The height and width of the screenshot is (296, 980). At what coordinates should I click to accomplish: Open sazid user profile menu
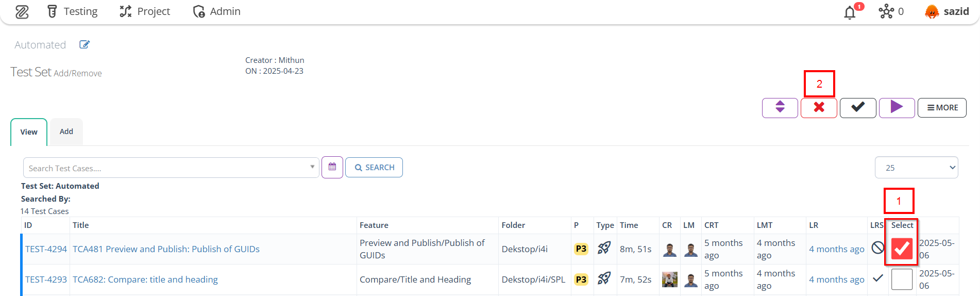[x=947, y=11]
